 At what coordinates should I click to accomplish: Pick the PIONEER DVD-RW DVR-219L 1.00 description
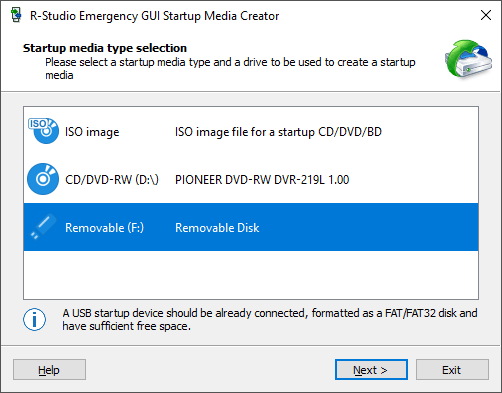[262, 180]
